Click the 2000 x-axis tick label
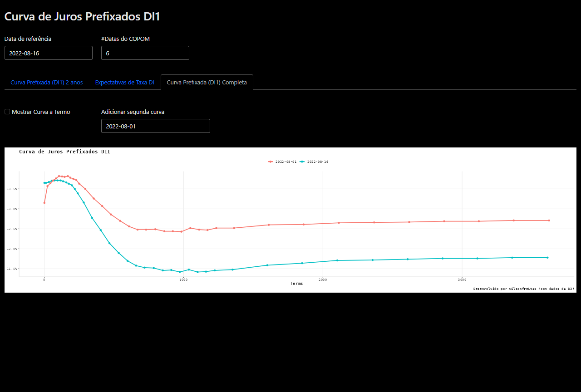The image size is (581, 392). [x=323, y=279]
